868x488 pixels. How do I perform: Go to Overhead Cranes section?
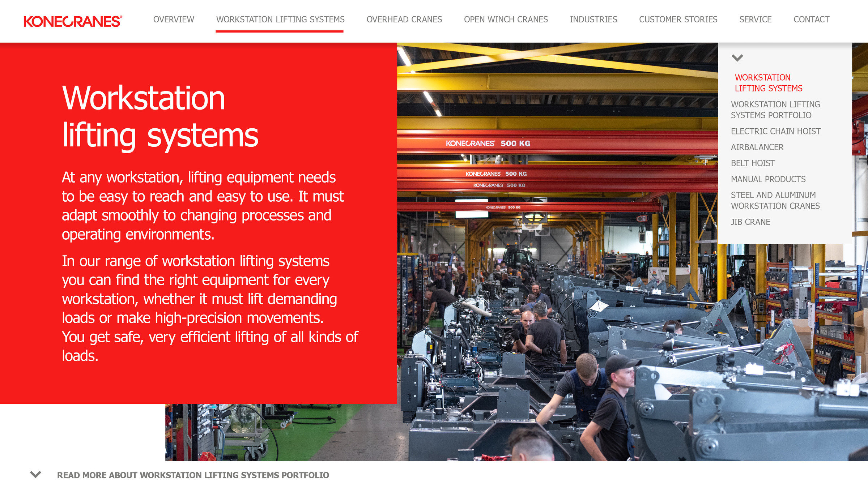(404, 20)
